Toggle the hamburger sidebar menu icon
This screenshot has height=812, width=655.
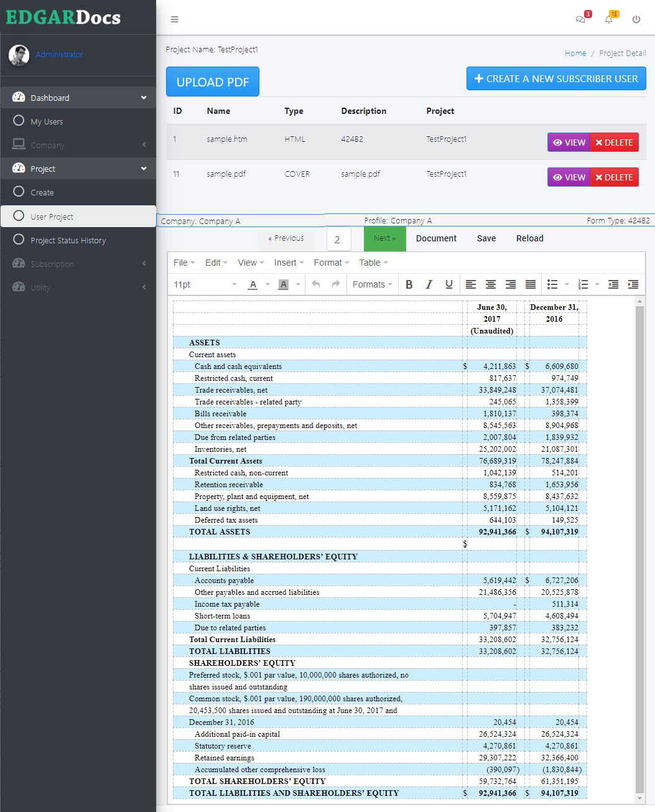pos(175,19)
